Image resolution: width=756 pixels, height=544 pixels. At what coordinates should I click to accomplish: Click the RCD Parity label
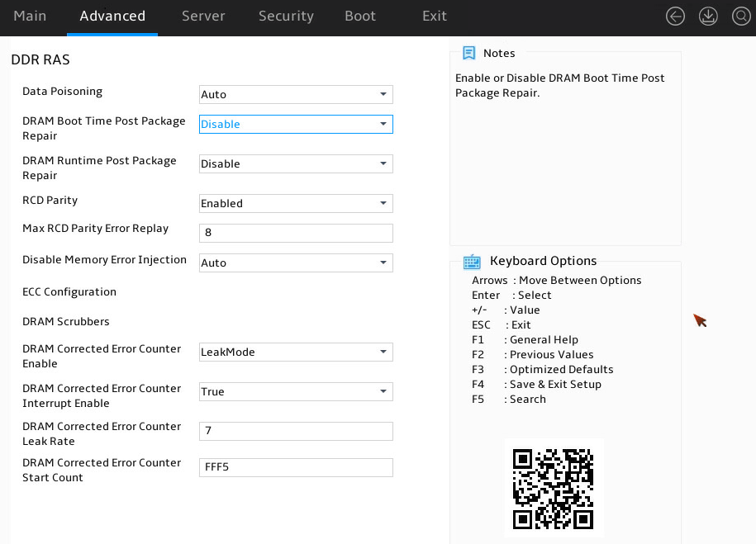click(50, 200)
